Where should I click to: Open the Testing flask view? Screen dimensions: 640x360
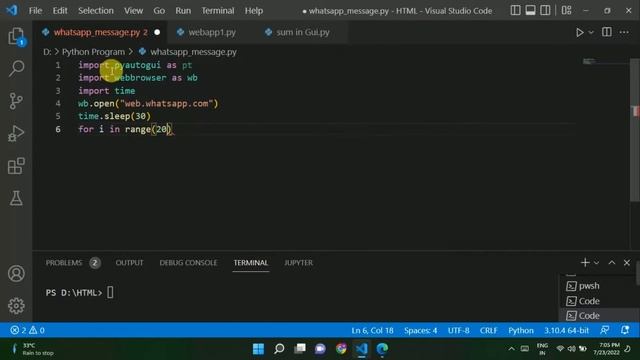pyautogui.click(x=16, y=198)
